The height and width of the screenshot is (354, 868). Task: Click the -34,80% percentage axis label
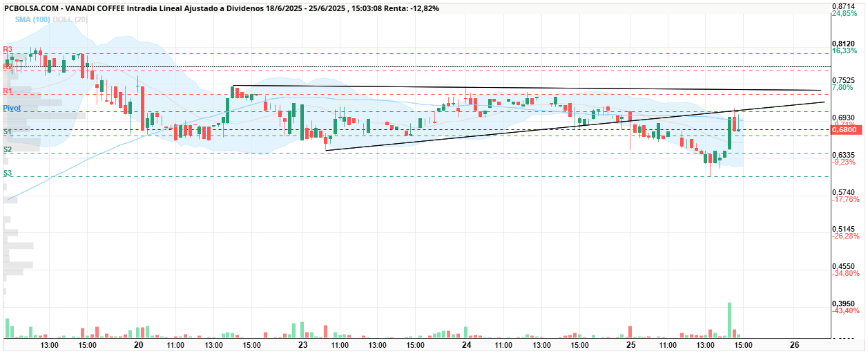(845, 273)
